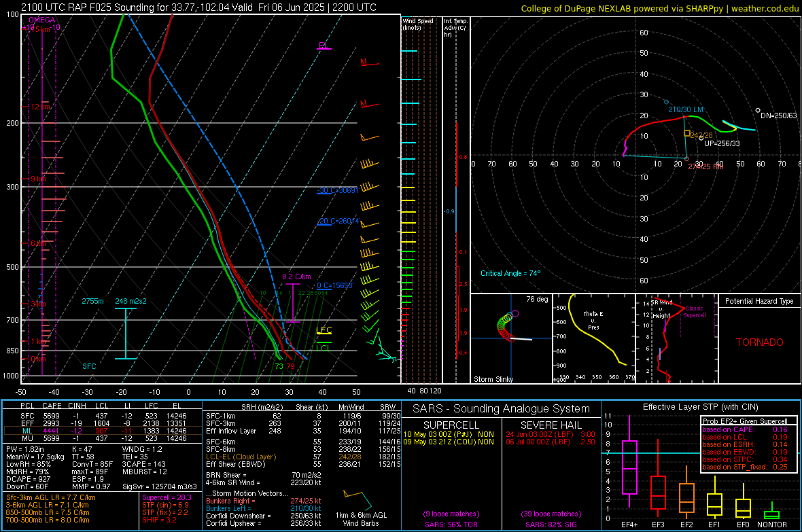Image resolution: width=802 pixels, height=532 pixels.
Task: Click the (39 loose matches) text
Action: [551, 514]
